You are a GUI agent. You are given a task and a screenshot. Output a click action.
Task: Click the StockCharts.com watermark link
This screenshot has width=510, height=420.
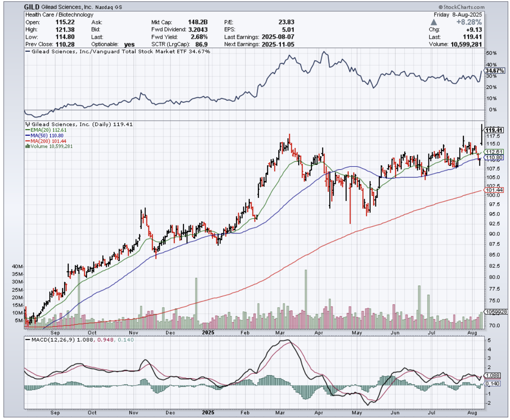tap(463, 7)
